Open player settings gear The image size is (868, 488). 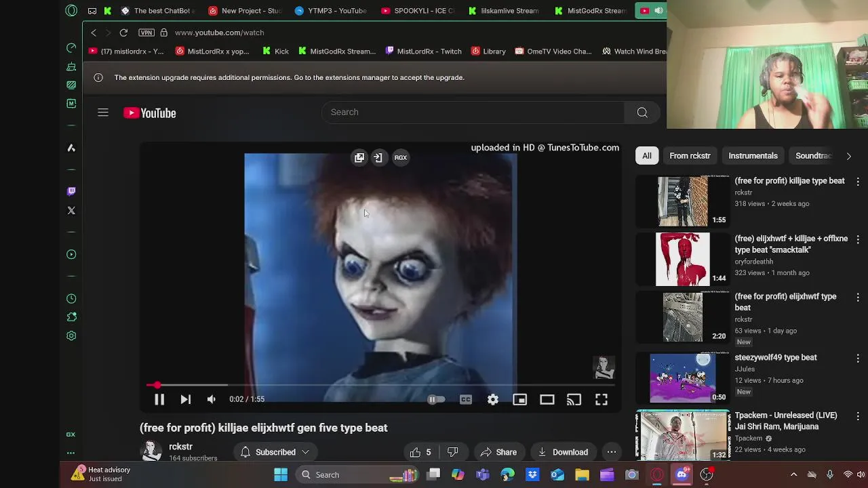coord(493,399)
